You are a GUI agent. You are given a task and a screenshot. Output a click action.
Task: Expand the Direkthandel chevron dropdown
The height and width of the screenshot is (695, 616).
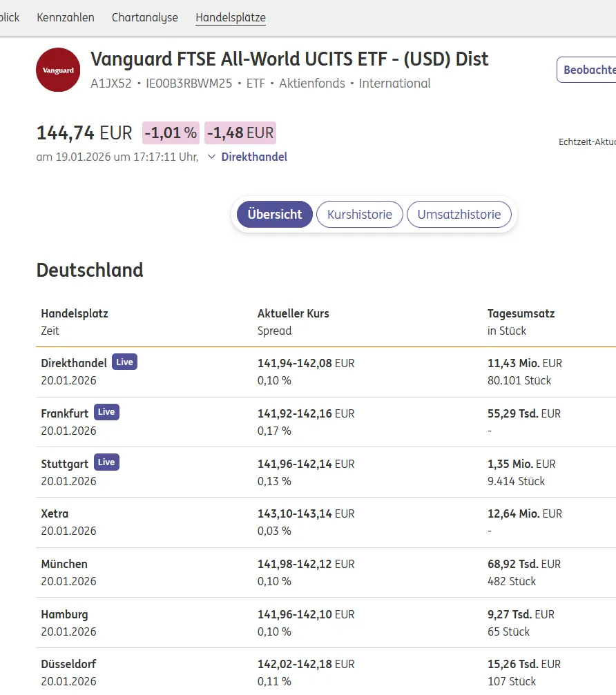pos(212,157)
